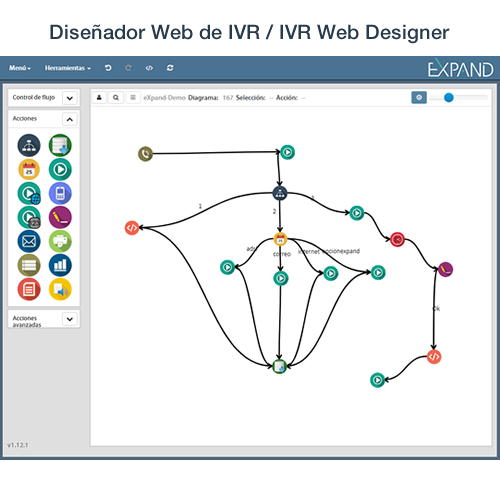500x500 pixels.
Task: Click the user profile button above canvas
Action: coord(99,98)
